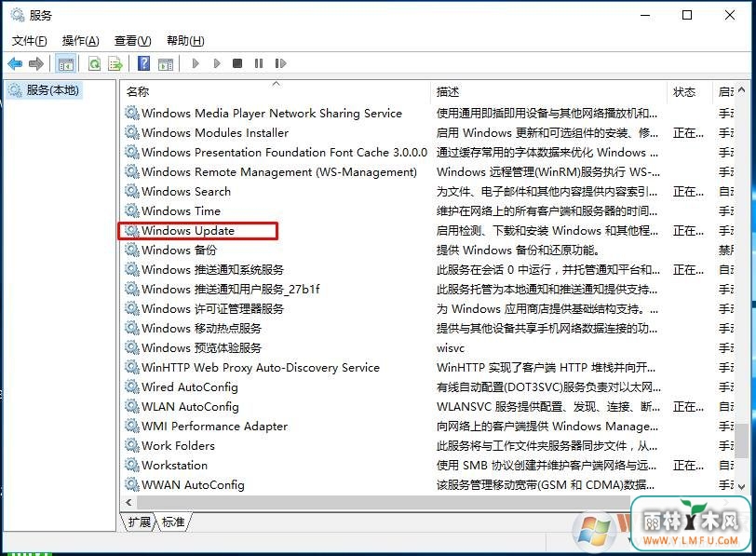Toggle the console tree pane icon
The width and height of the screenshot is (756, 556).
[66, 63]
